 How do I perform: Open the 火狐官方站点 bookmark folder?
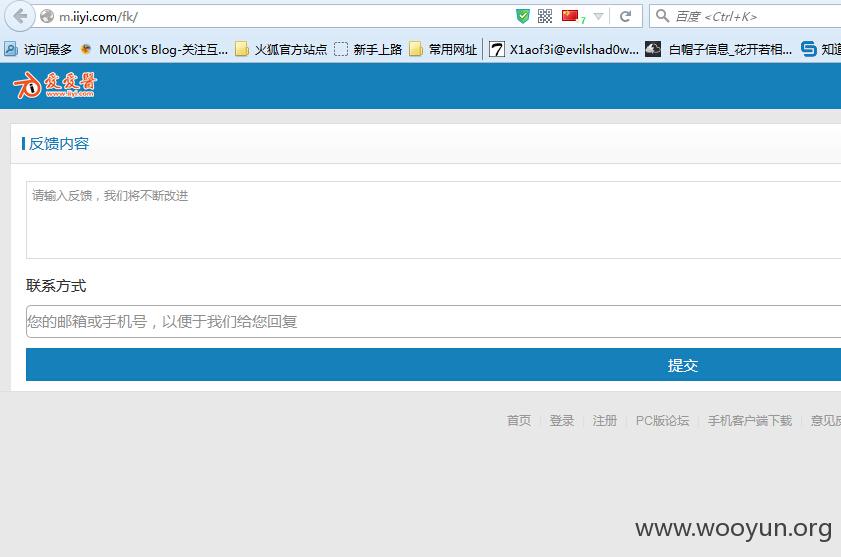pos(281,49)
